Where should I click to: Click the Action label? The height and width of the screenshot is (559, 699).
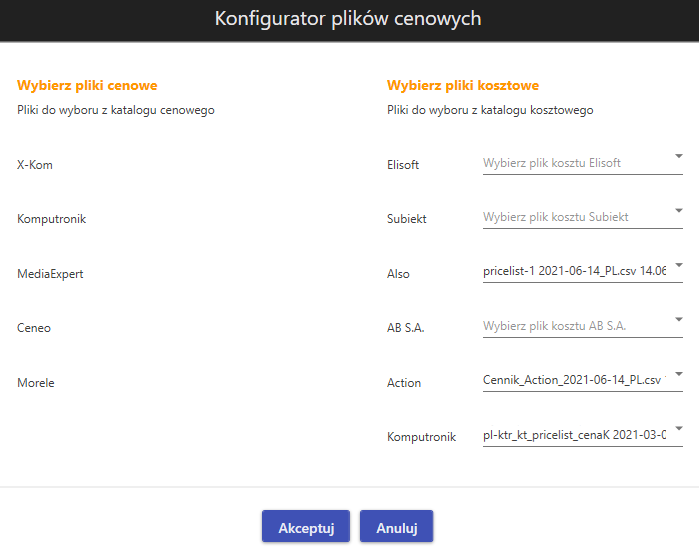tap(404, 383)
